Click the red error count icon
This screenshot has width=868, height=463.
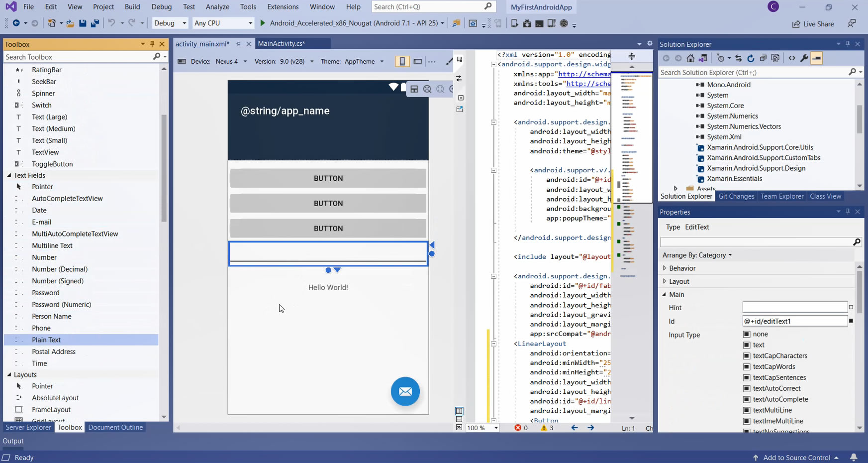pos(518,428)
